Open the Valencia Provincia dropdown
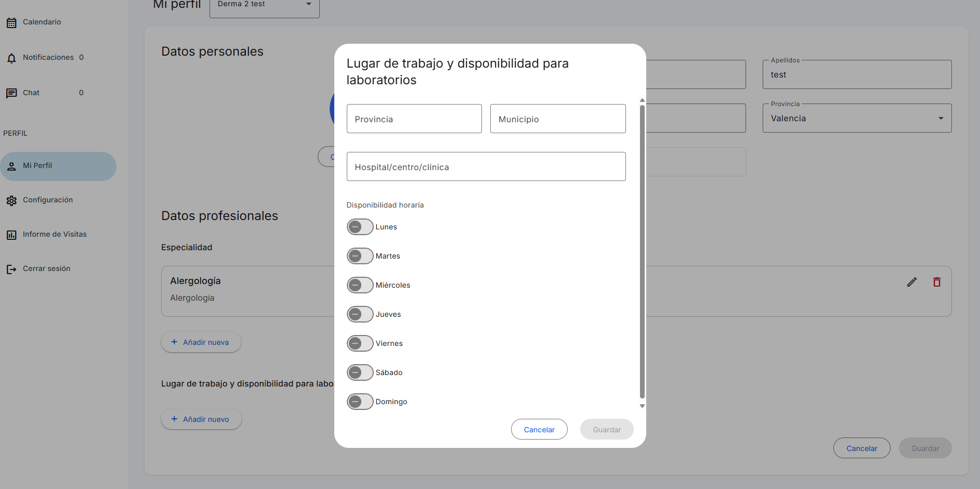This screenshot has height=489, width=980. (x=857, y=118)
